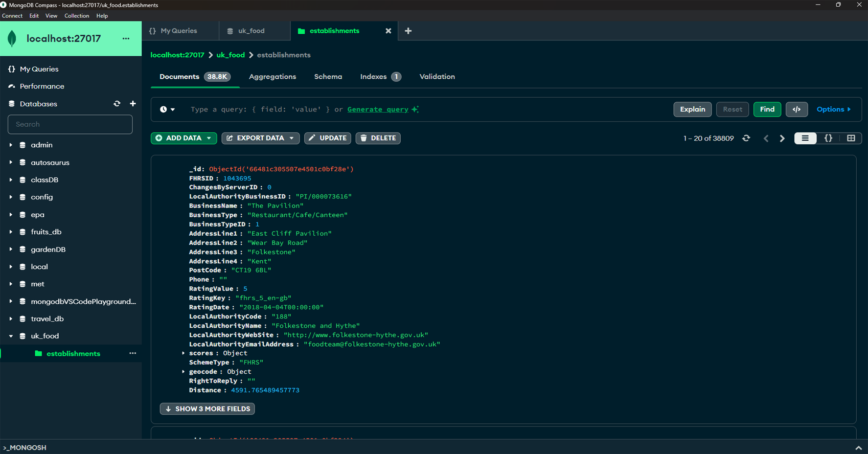Click the plus icon to create database
Viewport: 868px width, 454px height.
point(133,104)
